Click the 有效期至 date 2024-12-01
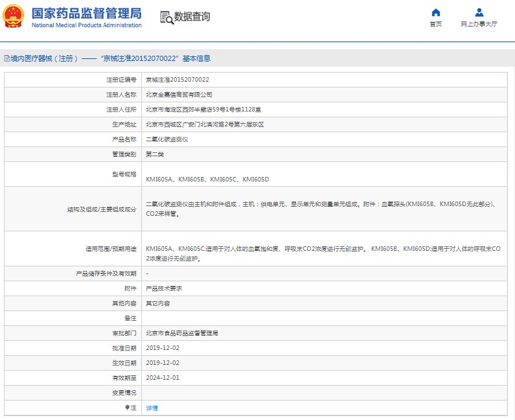The height and width of the screenshot is (420, 515). 163,378
